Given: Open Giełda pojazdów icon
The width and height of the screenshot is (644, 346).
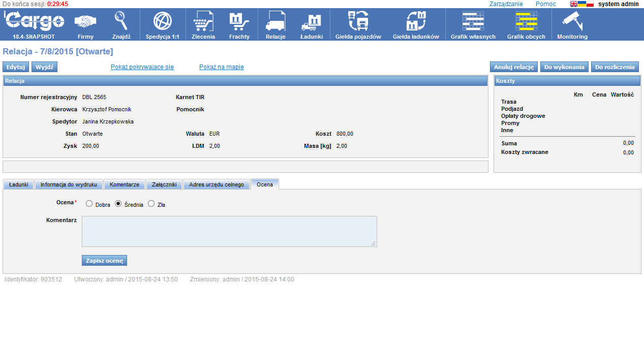Looking at the screenshot, I should click(x=358, y=22).
